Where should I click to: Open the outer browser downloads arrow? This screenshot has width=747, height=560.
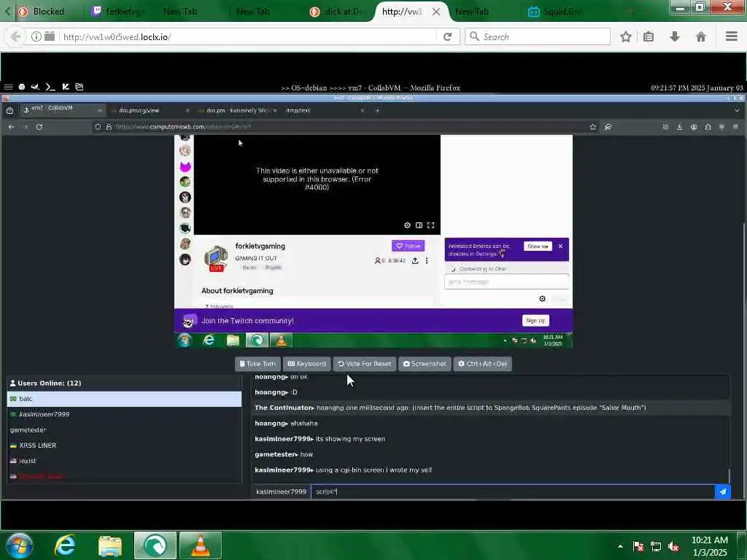[675, 36]
